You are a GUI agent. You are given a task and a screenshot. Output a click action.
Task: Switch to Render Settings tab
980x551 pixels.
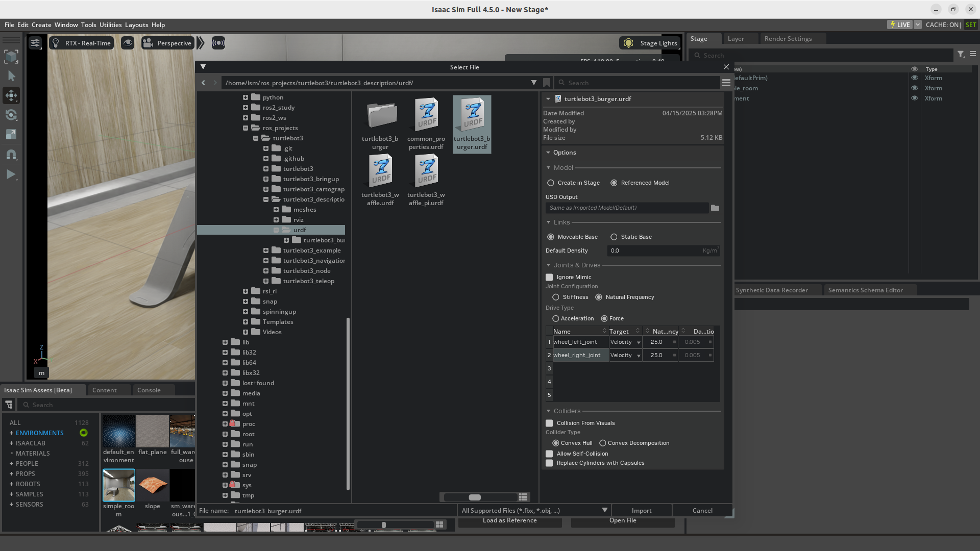pos(788,39)
